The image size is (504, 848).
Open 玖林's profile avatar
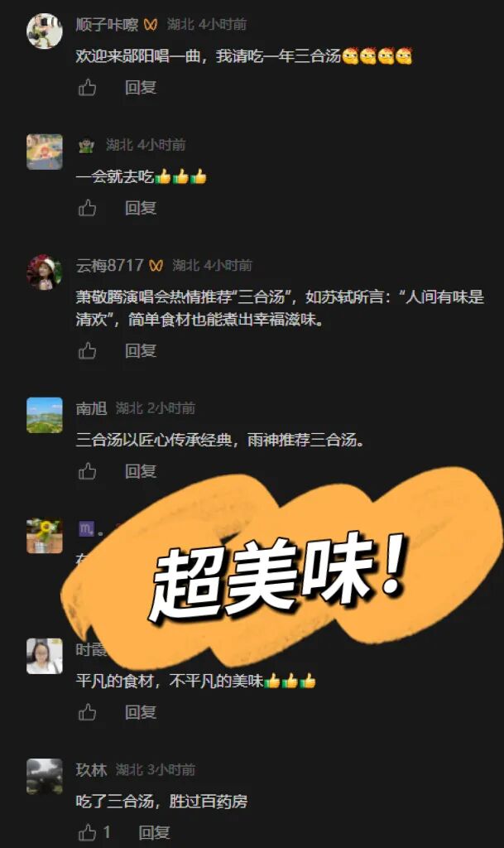click(x=45, y=776)
